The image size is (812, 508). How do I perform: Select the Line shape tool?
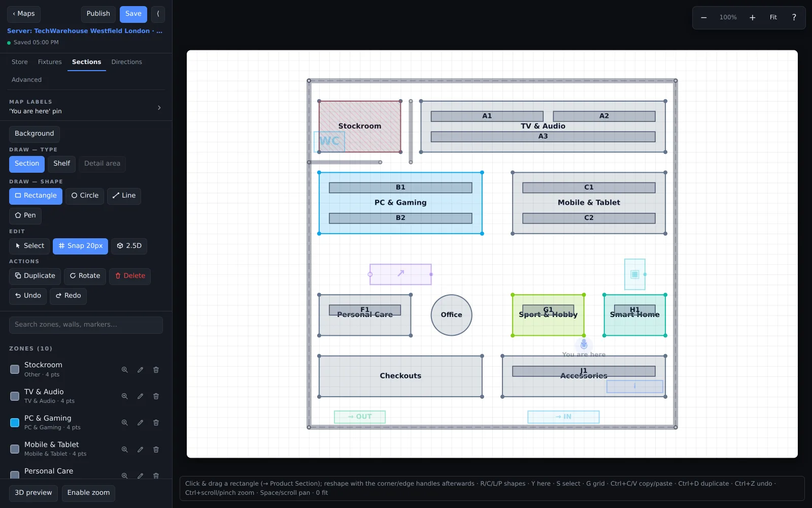click(124, 196)
